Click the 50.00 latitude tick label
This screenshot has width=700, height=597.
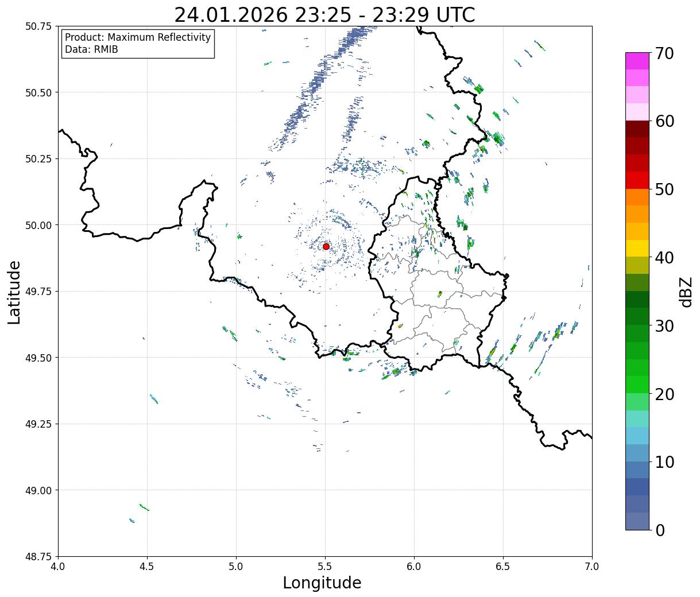[38, 225]
